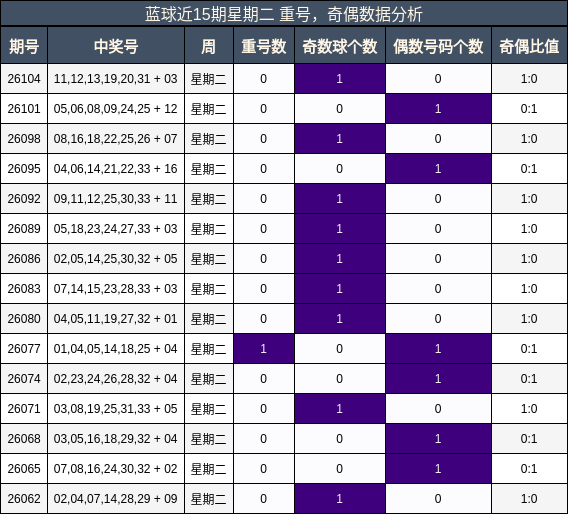The width and height of the screenshot is (568, 514).
Task: Click the purple odd-count cell in row 26104
Action: point(340,79)
